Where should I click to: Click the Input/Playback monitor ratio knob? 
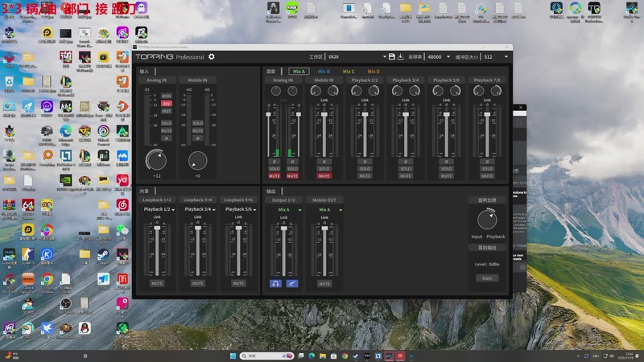[487, 219]
